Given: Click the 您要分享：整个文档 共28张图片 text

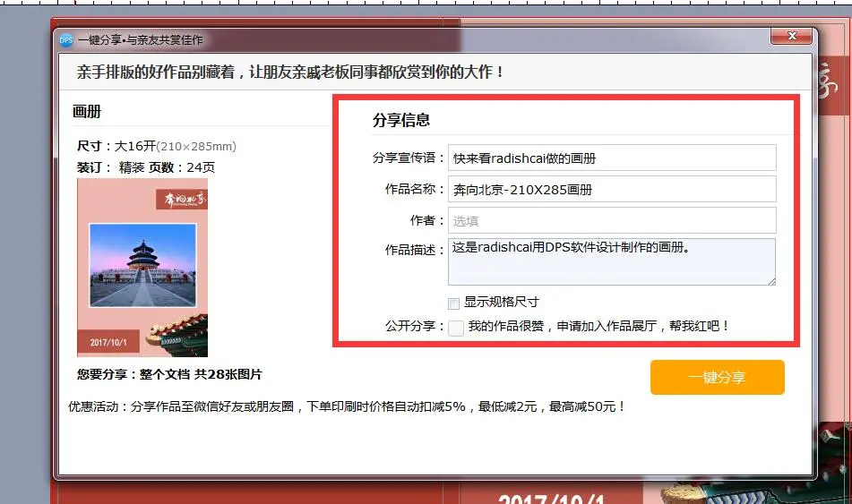Looking at the screenshot, I should pyautogui.click(x=169, y=374).
